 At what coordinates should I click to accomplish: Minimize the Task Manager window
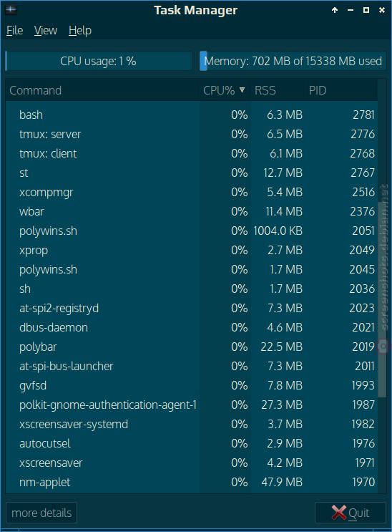coord(351,10)
